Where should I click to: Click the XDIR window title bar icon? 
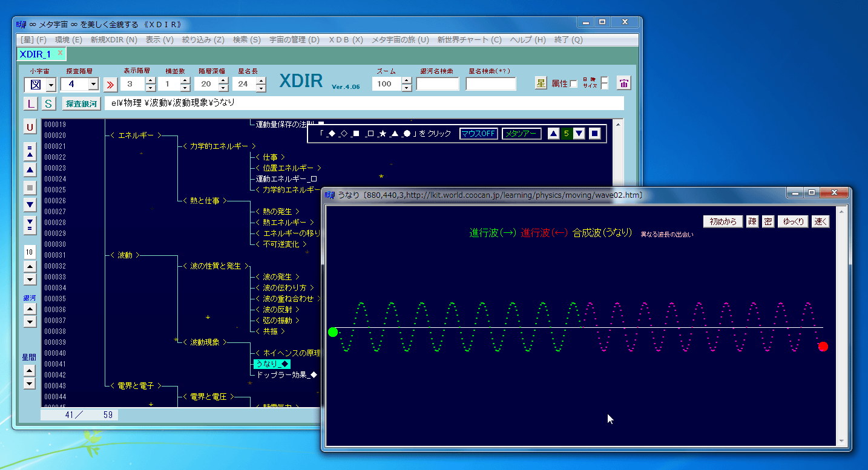click(22, 24)
